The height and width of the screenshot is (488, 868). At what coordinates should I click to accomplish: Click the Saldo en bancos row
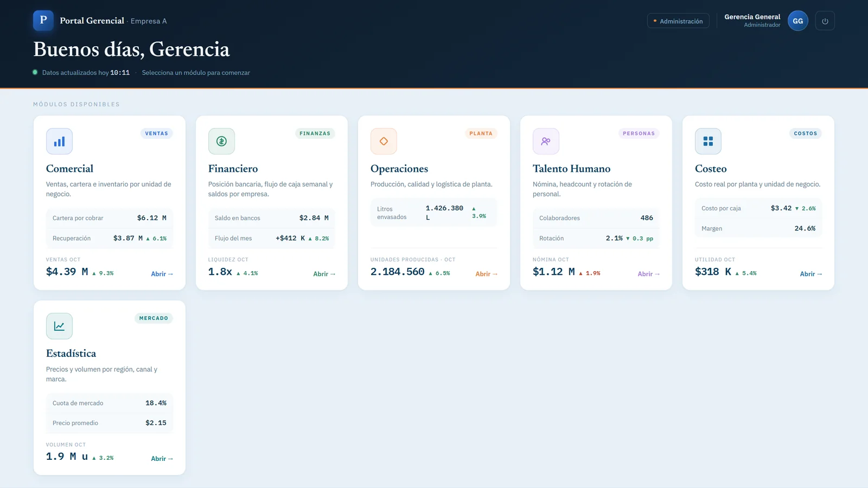(272, 218)
